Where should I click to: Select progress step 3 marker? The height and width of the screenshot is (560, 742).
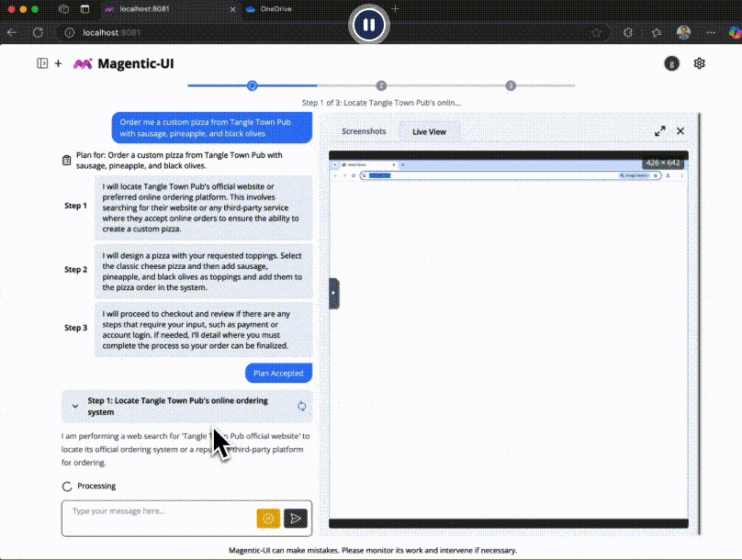click(x=511, y=85)
